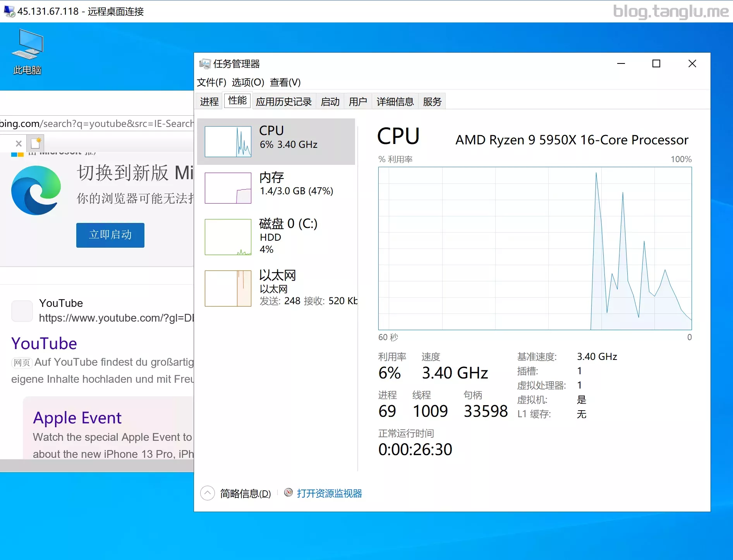Click the 插槽 label
This screenshot has height=560, width=733.
click(x=527, y=371)
